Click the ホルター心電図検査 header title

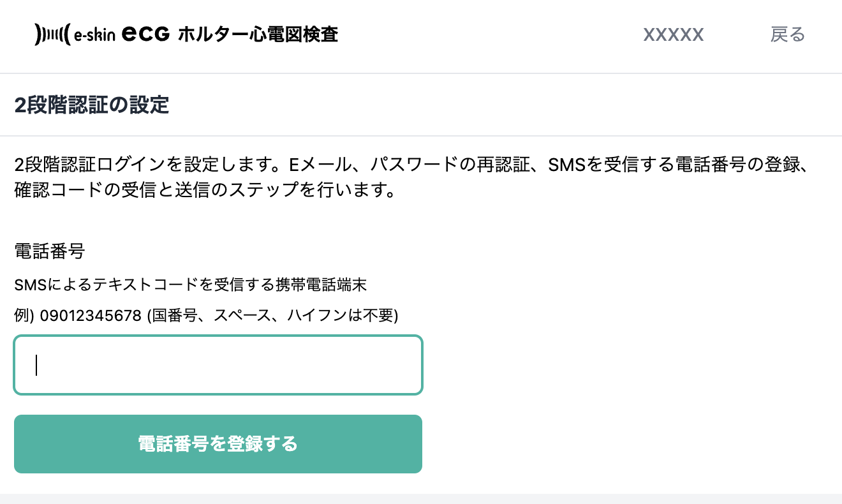[x=258, y=34]
